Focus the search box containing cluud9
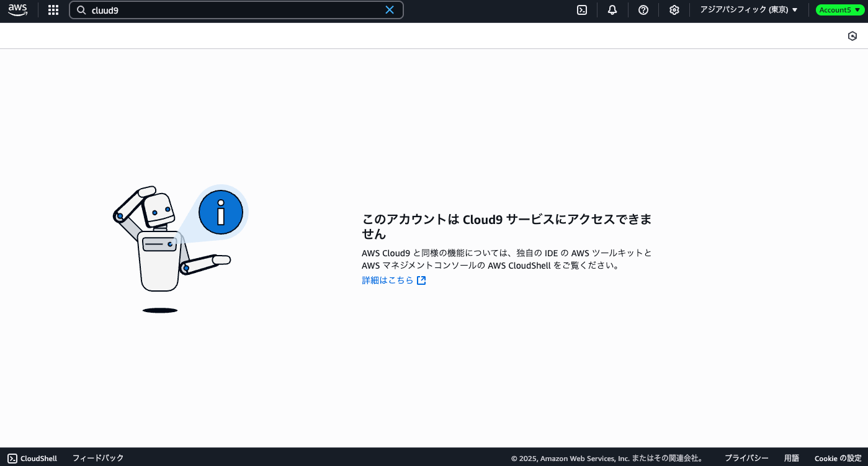This screenshot has width=868, height=466. (236, 10)
